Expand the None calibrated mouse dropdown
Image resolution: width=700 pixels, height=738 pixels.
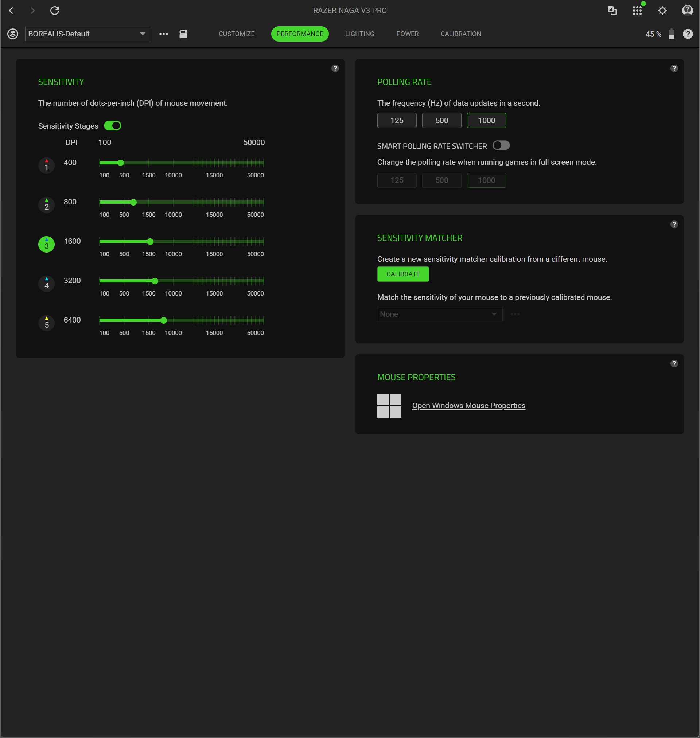tap(440, 314)
